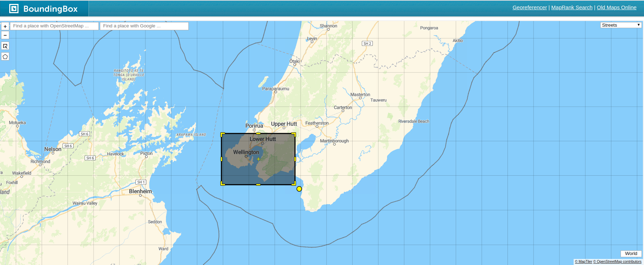
Task: Click the Upper Hutt label
Action: click(284, 124)
